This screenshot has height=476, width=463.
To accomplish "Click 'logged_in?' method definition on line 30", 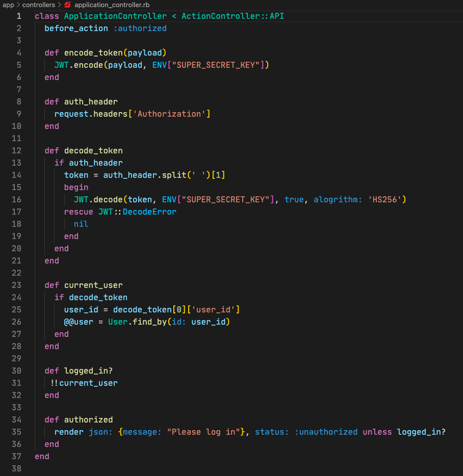I will click(88, 371).
